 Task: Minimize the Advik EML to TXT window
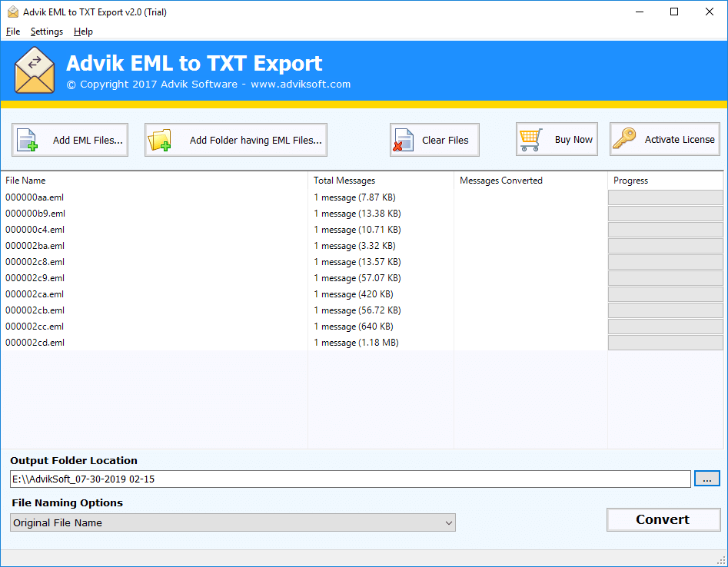[640, 12]
